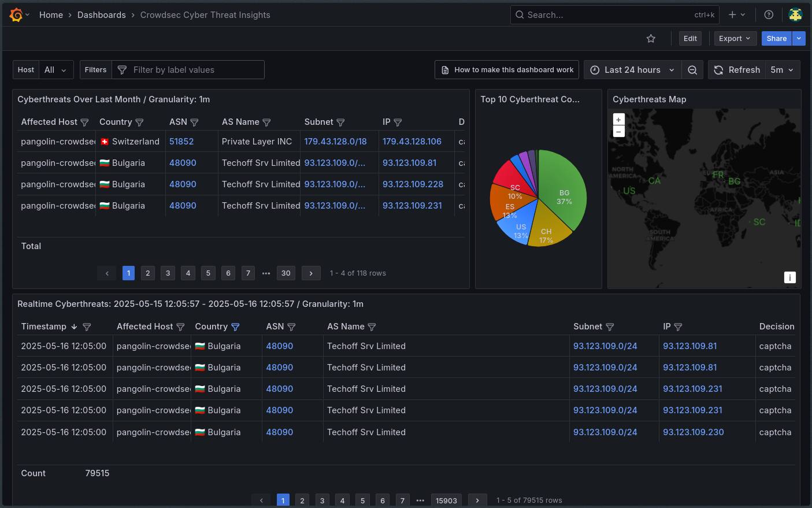
Task: Filter IP column in top table
Action: pos(398,123)
